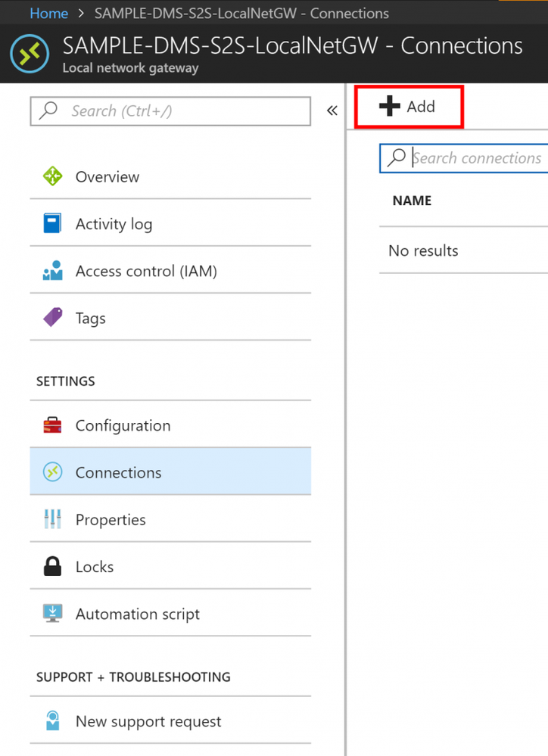Click the Access control people icon
This screenshot has width=548, height=756.
click(52, 270)
